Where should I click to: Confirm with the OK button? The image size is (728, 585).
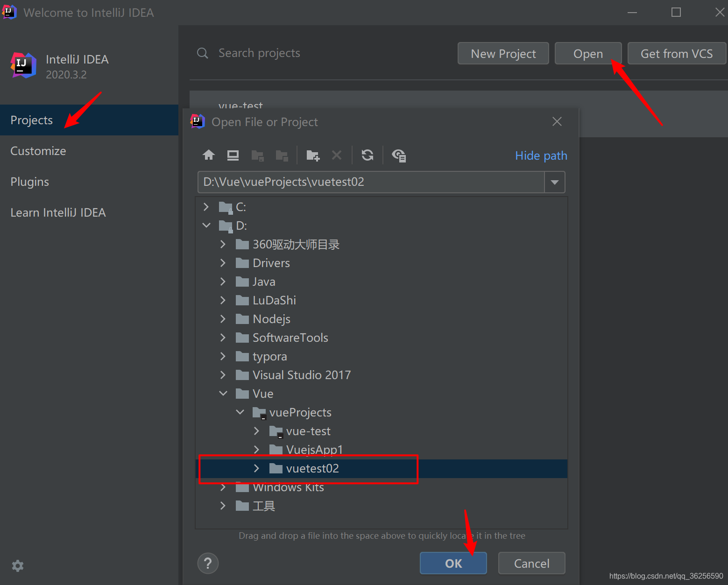pyautogui.click(x=453, y=563)
